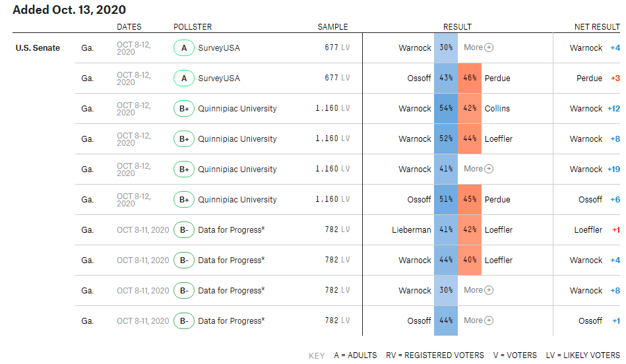The height and width of the screenshot is (364, 626).
Task: Click the SAMPLE column header
Action: (332, 27)
